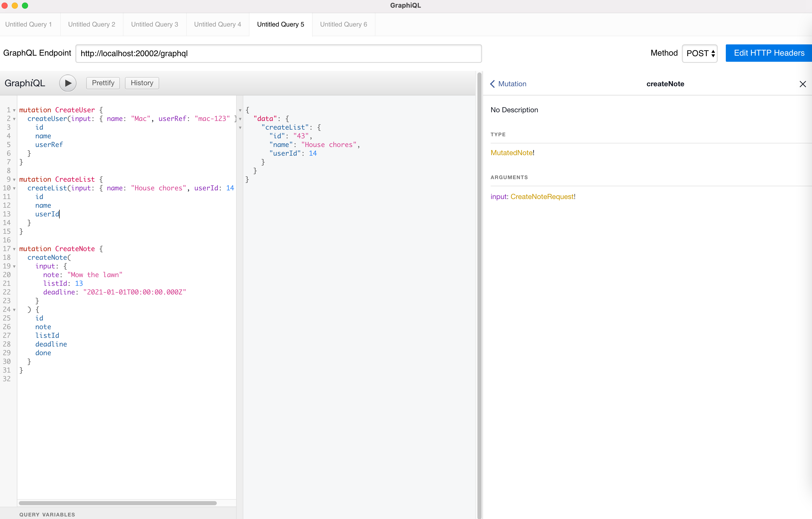The height and width of the screenshot is (519, 812).
Task: Collapse the CreateList mutation on line 9
Action: pyautogui.click(x=14, y=180)
